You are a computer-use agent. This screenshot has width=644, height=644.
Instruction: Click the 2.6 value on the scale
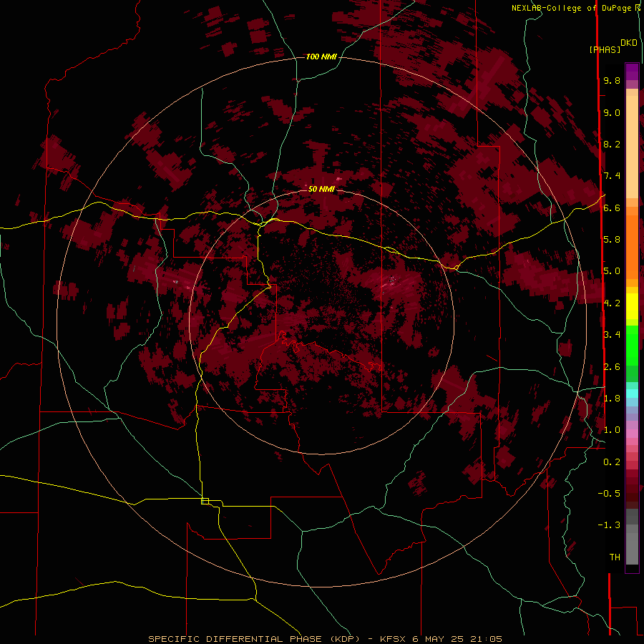click(612, 367)
